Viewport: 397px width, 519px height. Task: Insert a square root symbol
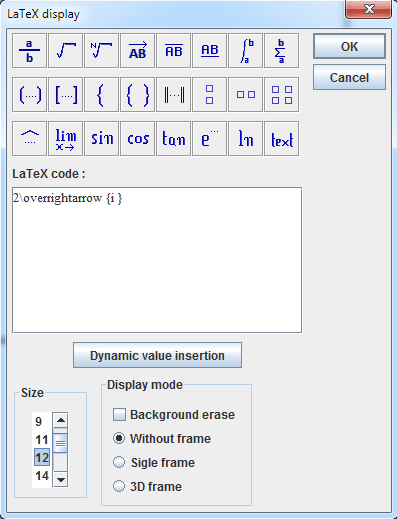click(65, 51)
